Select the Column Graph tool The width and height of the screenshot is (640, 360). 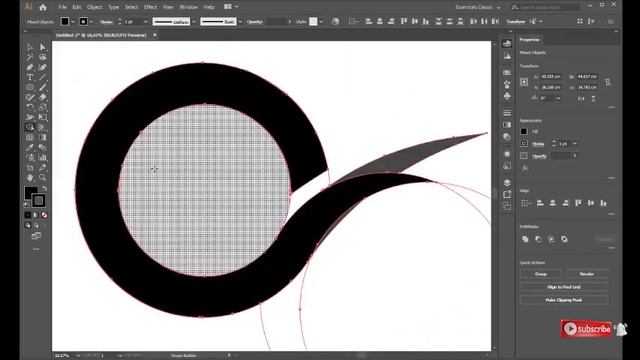[x=42, y=158]
